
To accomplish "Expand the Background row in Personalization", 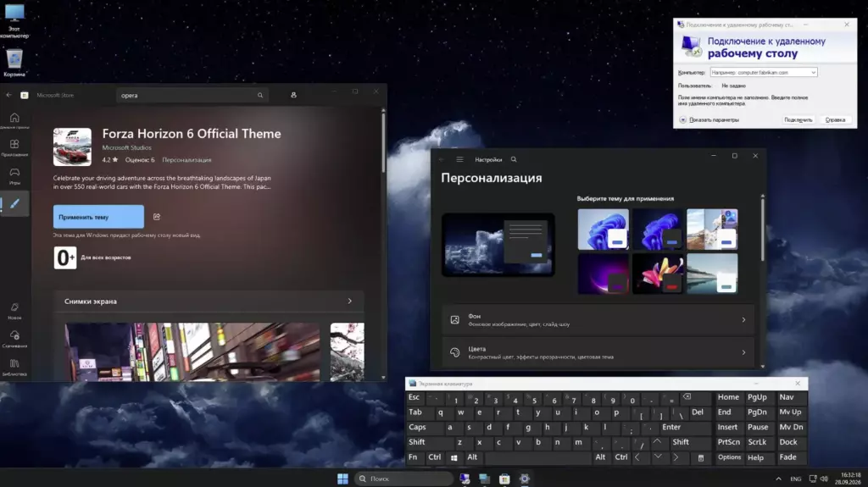I will coord(598,320).
